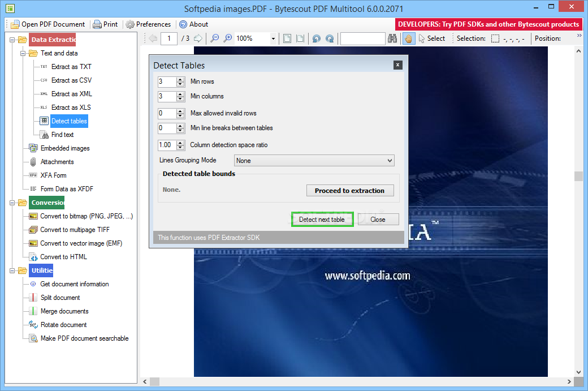Click the DEVELOPERS Bytescout products banner

(x=488, y=24)
